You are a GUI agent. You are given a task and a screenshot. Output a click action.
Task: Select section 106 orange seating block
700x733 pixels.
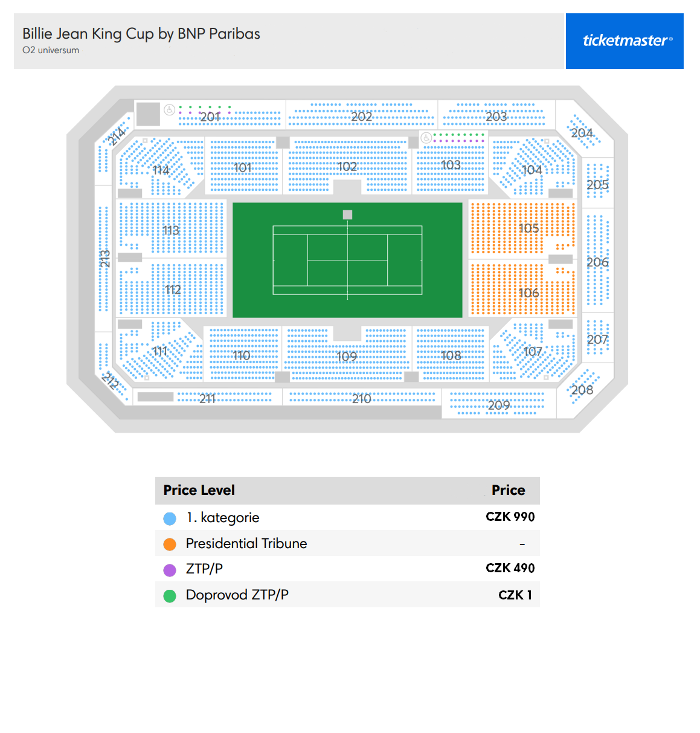[522, 289]
